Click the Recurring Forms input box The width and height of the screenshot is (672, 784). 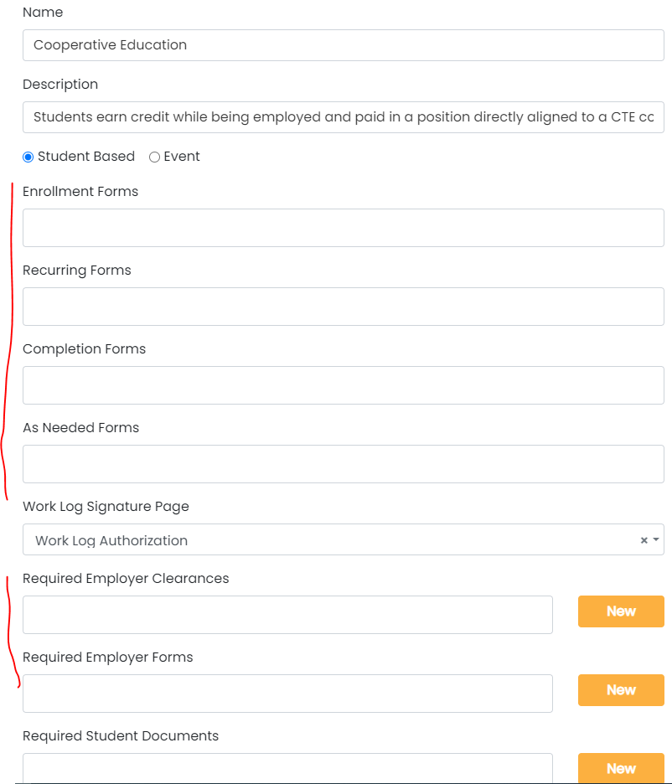(343, 307)
